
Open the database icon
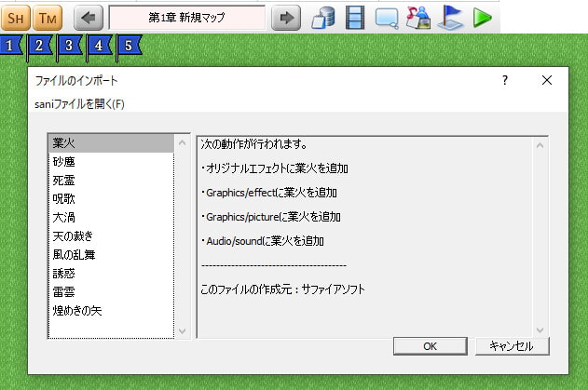323,18
